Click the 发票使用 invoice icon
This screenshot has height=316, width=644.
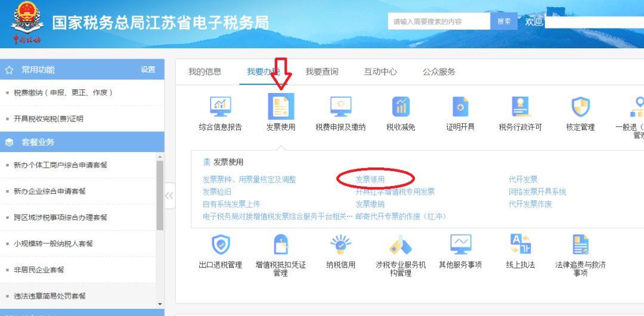coord(281,107)
